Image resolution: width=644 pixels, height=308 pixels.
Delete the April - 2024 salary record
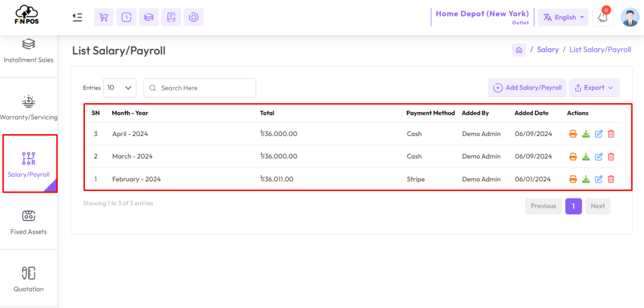(x=611, y=134)
